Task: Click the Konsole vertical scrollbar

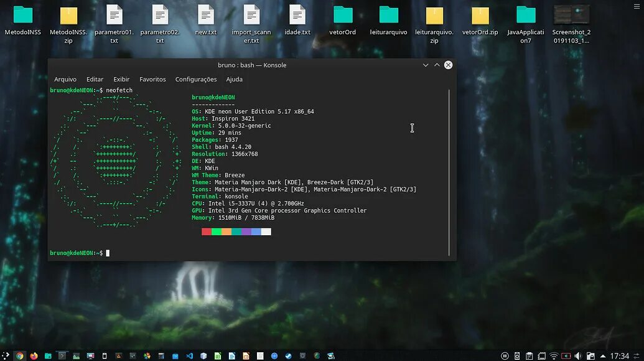Action: 449,172
